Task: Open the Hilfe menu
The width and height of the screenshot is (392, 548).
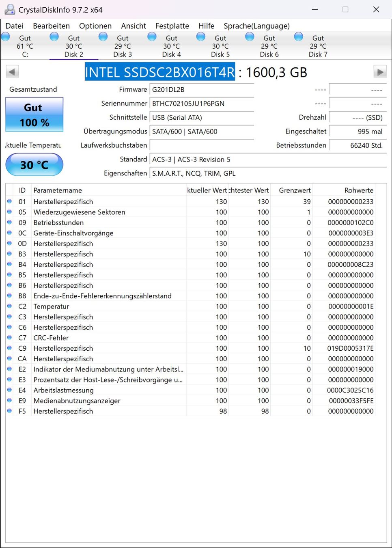Action: [206, 26]
